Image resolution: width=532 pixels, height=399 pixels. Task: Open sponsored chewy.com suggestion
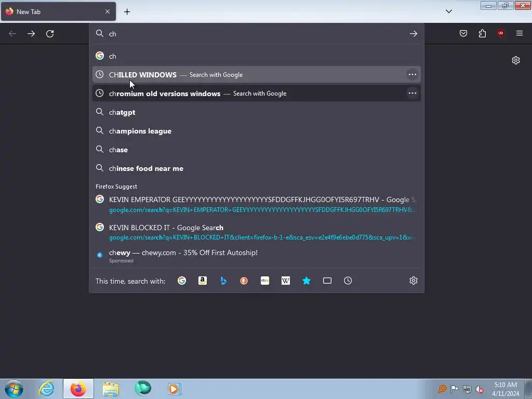(x=257, y=256)
